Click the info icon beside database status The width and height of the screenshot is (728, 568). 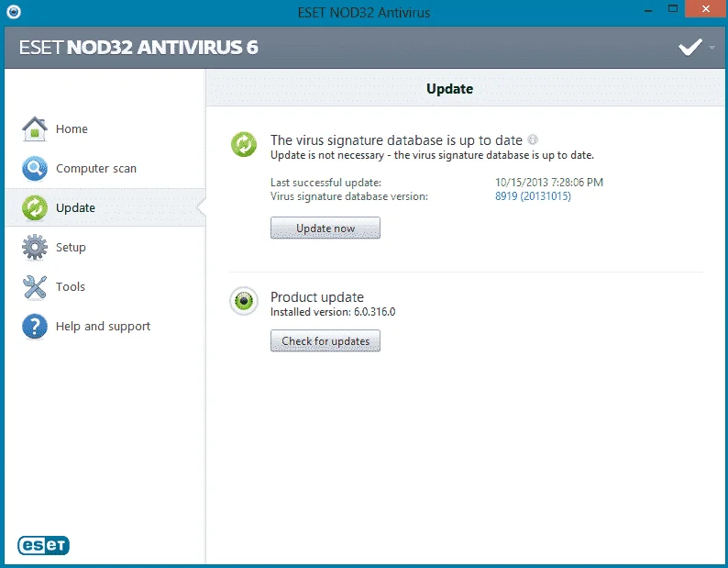tap(533, 139)
